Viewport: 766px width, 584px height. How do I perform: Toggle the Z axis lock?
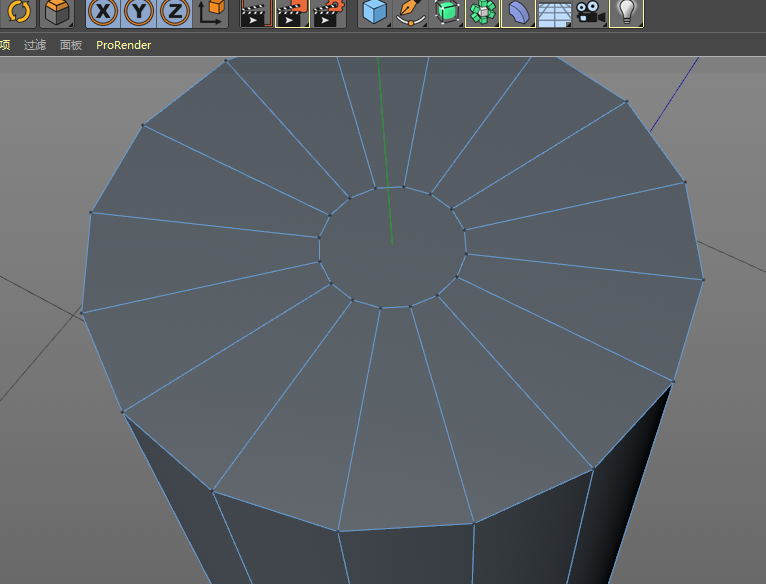(174, 12)
